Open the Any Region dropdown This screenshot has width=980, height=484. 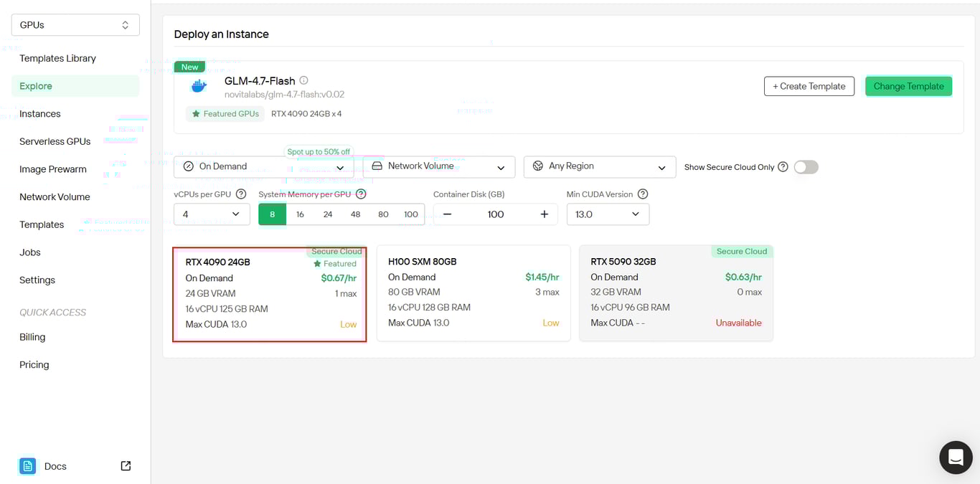[600, 167]
